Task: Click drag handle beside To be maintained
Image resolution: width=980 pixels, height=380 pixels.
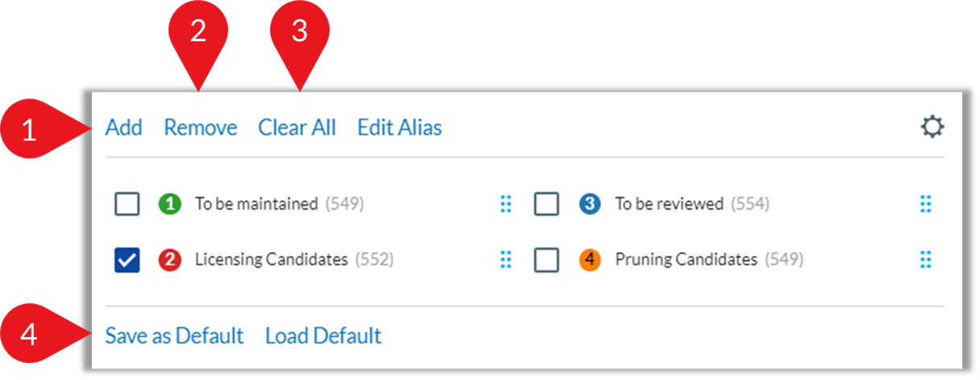Action: [x=506, y=204]
